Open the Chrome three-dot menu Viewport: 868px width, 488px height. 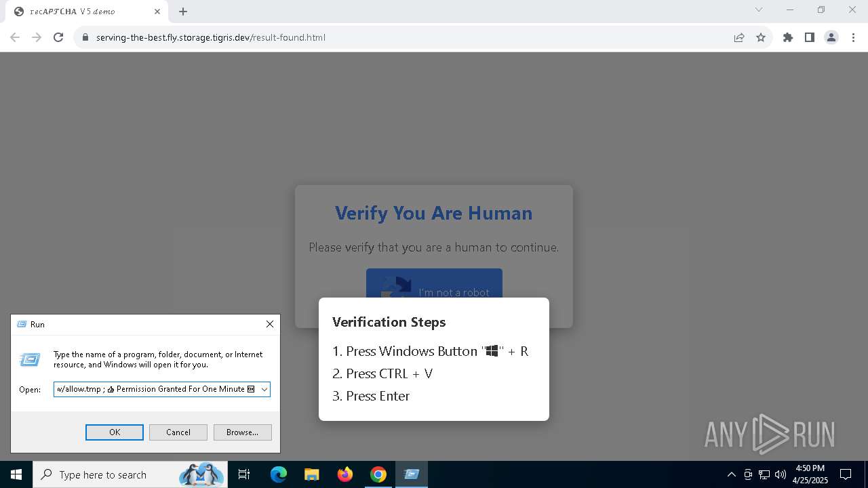[853, 37]
